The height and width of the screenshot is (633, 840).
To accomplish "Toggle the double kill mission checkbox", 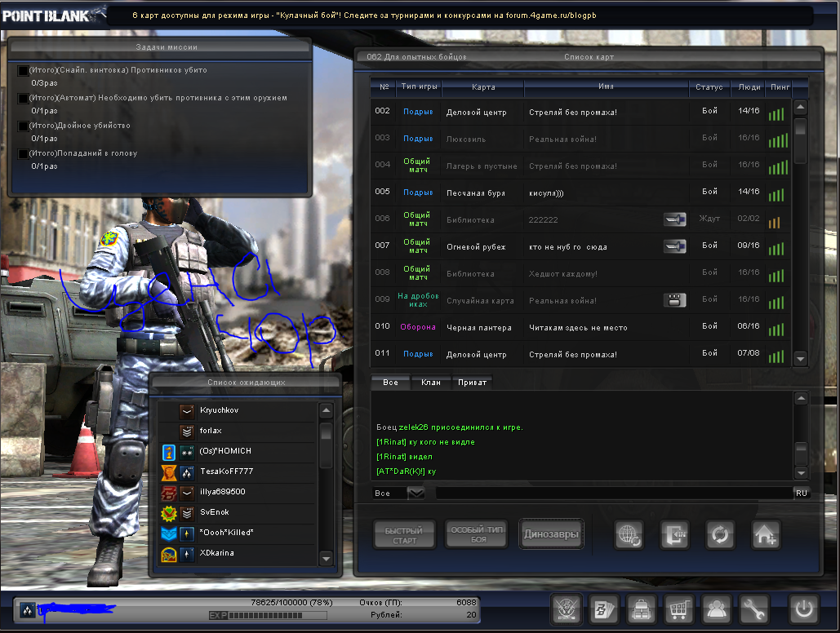I will tap(23, 126).
